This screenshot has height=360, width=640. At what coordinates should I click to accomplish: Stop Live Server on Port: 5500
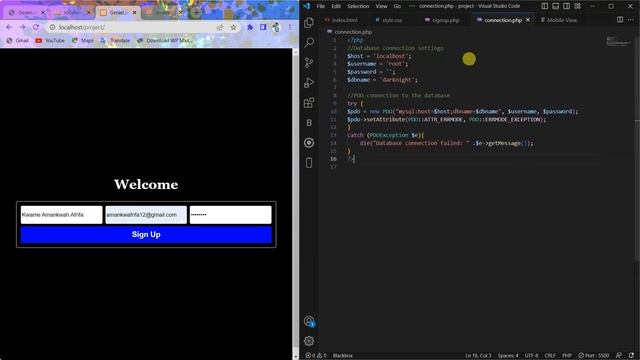click(x=594, y=356)
